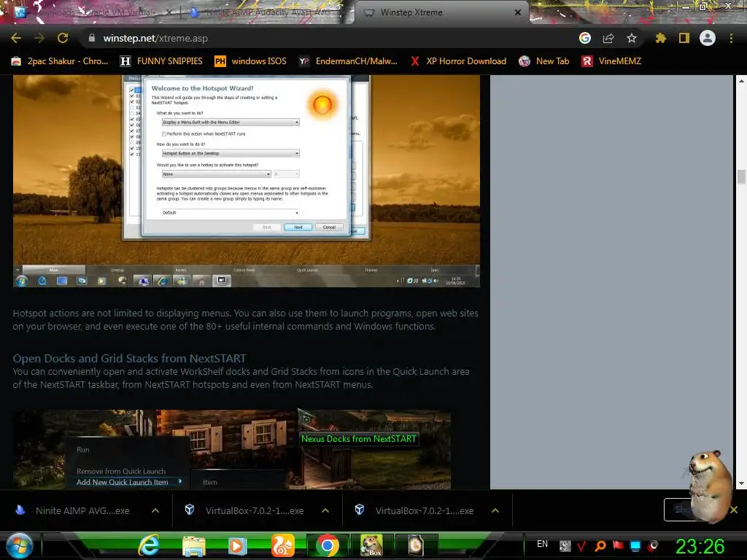Open the 2pac Shakur bookmark
The height and width of the screenshot is (560, 747).
(x=60, y=61)
